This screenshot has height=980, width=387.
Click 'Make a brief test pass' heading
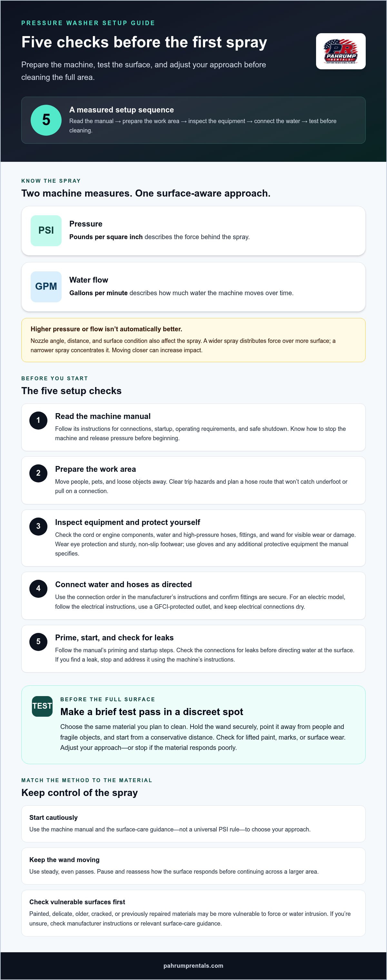click(x=152, y=712)
